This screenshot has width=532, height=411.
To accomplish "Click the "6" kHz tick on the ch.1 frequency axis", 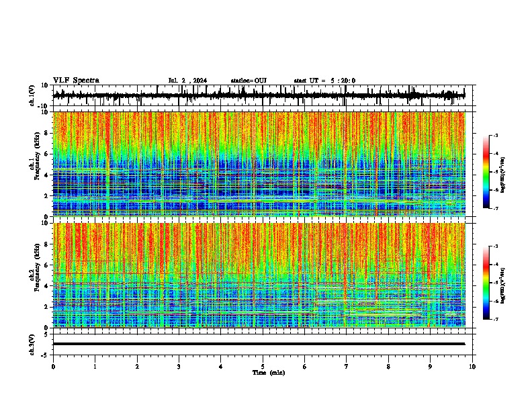I will pyautogui.click(x=46, y=154).
